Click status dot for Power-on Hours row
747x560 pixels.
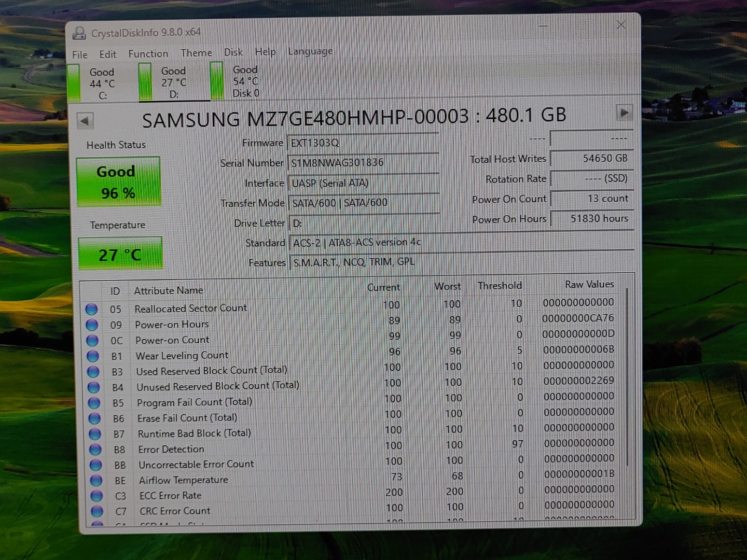[x=92, y=325]
